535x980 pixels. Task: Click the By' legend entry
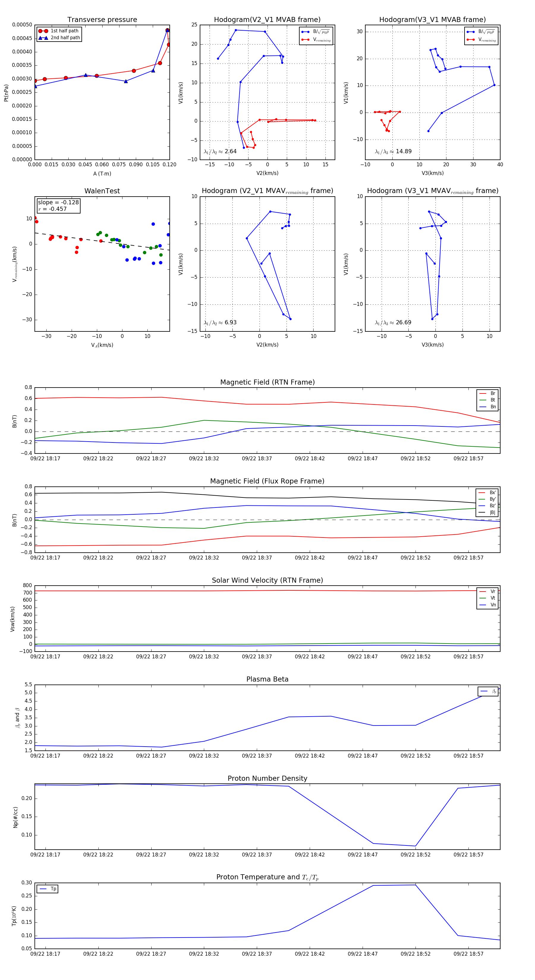[x=487, y=499]
